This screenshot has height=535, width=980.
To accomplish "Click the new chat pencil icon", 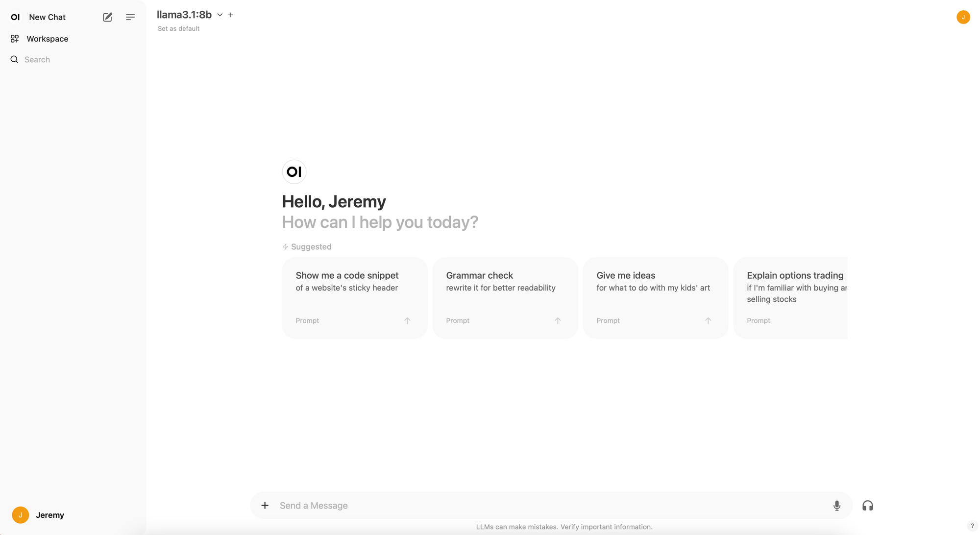I will point(107,17).
